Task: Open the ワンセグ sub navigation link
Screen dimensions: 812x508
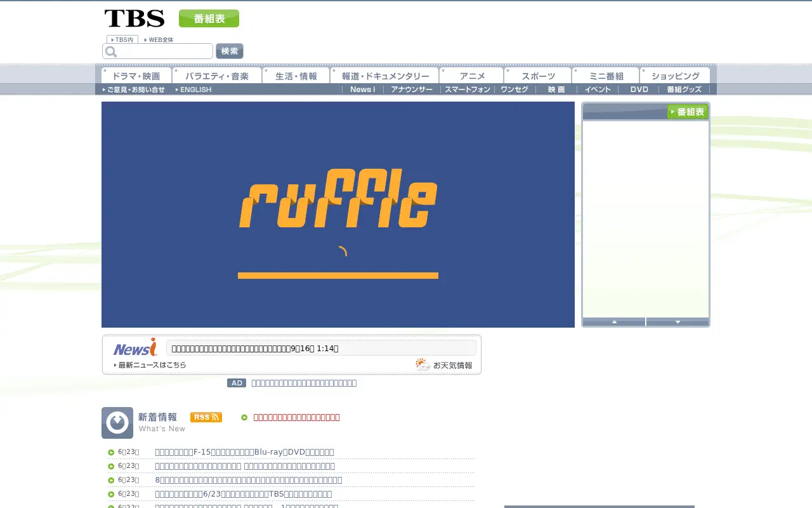Action: coord(514,90)
